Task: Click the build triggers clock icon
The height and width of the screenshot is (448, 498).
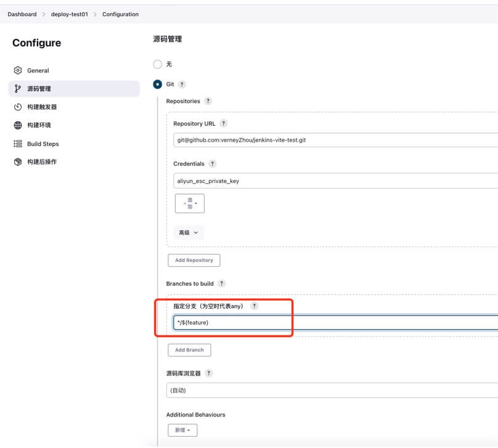Action: coord(18,107)
